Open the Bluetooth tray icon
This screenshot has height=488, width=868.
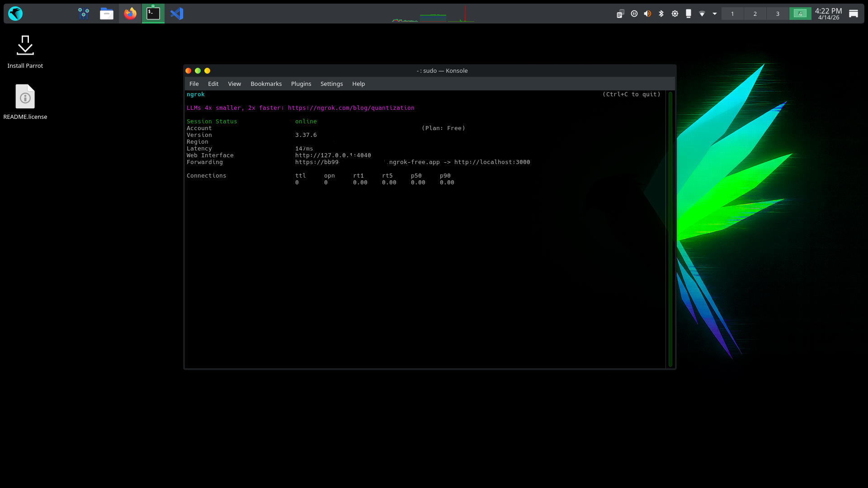coord(661,14)
